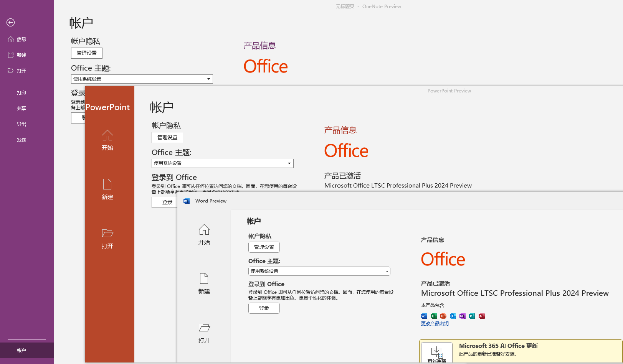Select the Word icon in product list
Viewport: 623px width, 364px height.
pyautogui.click(x=424, y=316)
